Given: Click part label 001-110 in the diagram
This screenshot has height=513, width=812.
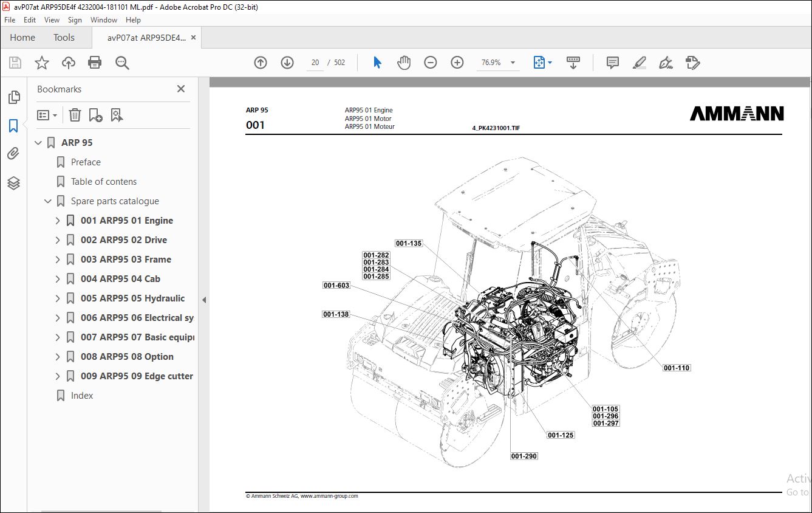Looking at the screenshot, I should [x=677, y=368].
